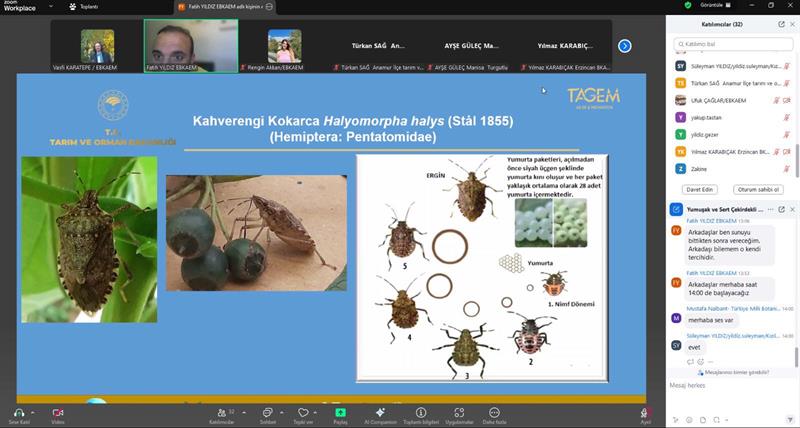Click the green Paylaş share icon
Screen dimensions: 800x428
point(340,411)
